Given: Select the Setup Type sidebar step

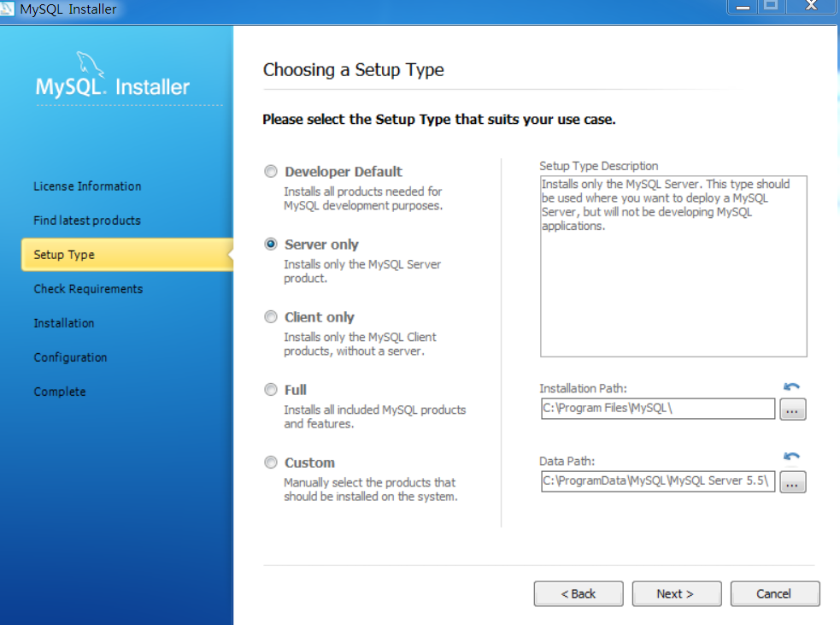Looking at the screenshot, I should click(127, 255).
